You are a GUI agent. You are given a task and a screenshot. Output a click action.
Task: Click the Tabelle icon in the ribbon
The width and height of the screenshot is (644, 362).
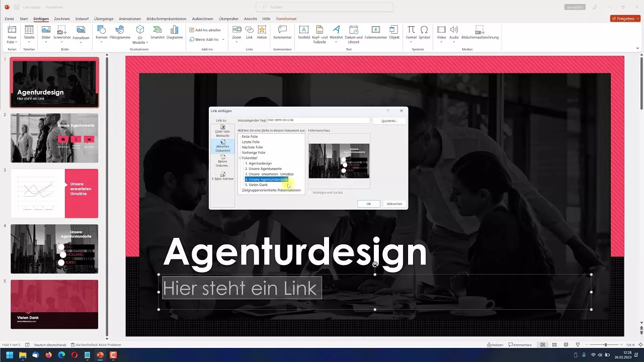[29, 30]
